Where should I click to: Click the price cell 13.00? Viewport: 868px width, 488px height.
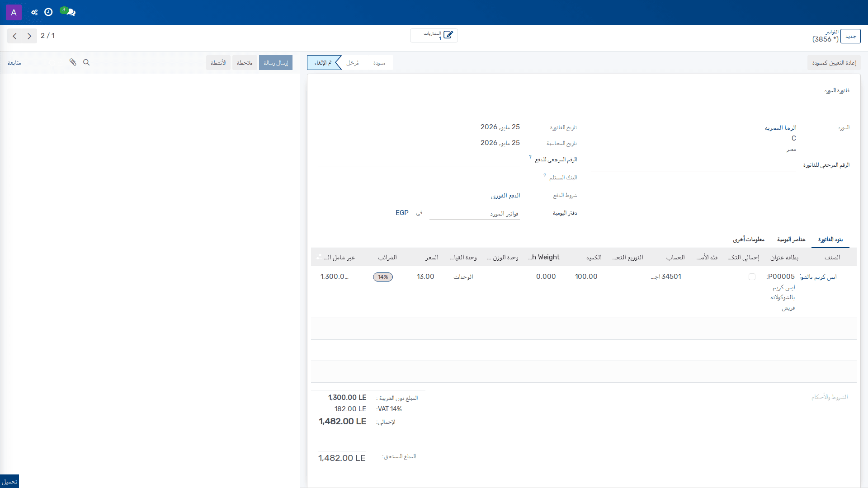point(425,277)
